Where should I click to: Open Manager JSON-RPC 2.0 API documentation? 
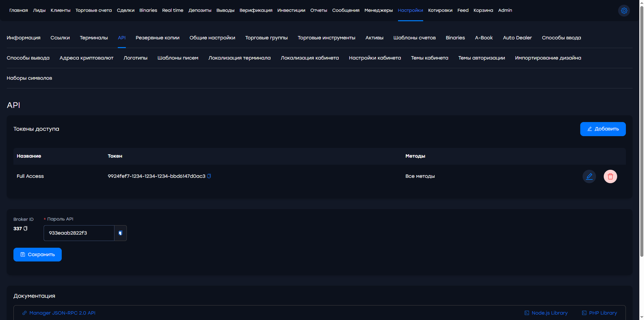click(x=62, y=313)
